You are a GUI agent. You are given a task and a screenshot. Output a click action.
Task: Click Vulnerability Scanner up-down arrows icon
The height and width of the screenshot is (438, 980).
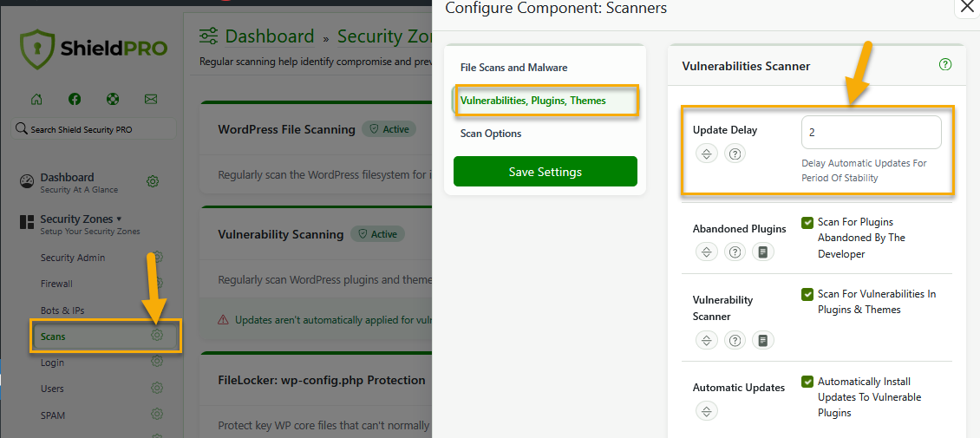707,340
